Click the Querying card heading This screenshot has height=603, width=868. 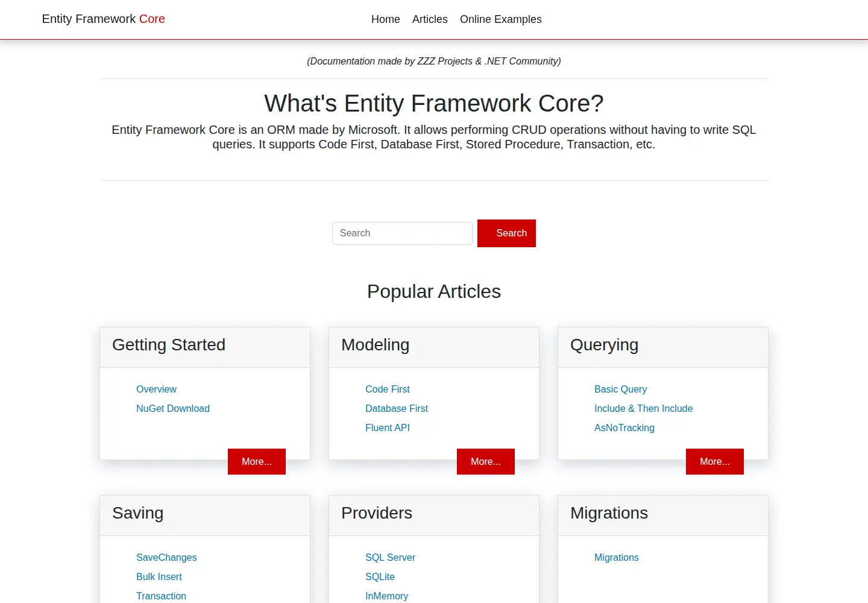pos(604,345)
